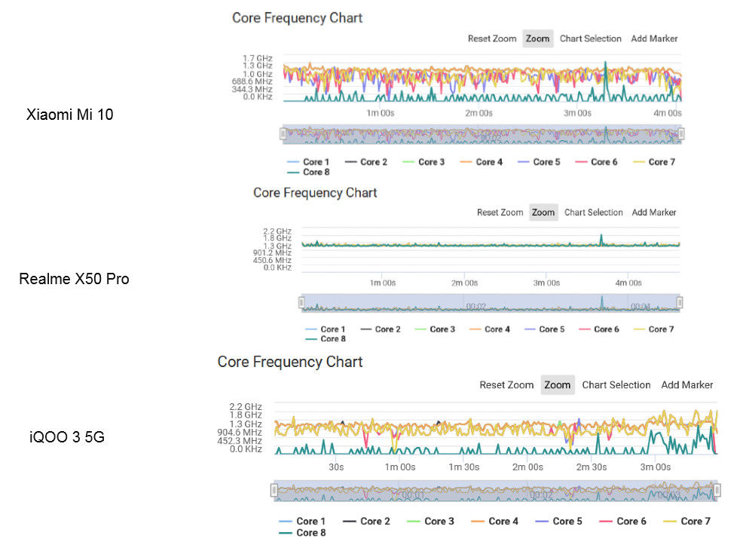This screenshot has width=746, height=560.
Task: Toggle Core 5 legend in Xiaomi Mi 10 chart
Action: click(x=539, y=162)
